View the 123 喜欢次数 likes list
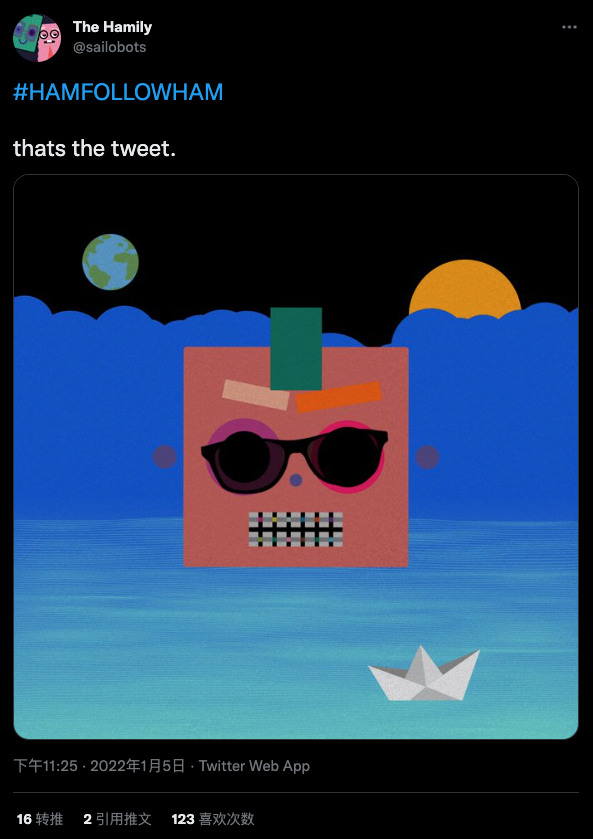The image size is (593, 839). [x=212, y=819]
